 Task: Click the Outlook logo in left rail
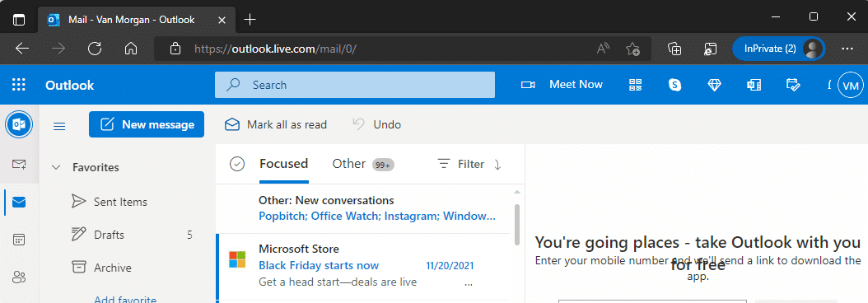[19, 124]
